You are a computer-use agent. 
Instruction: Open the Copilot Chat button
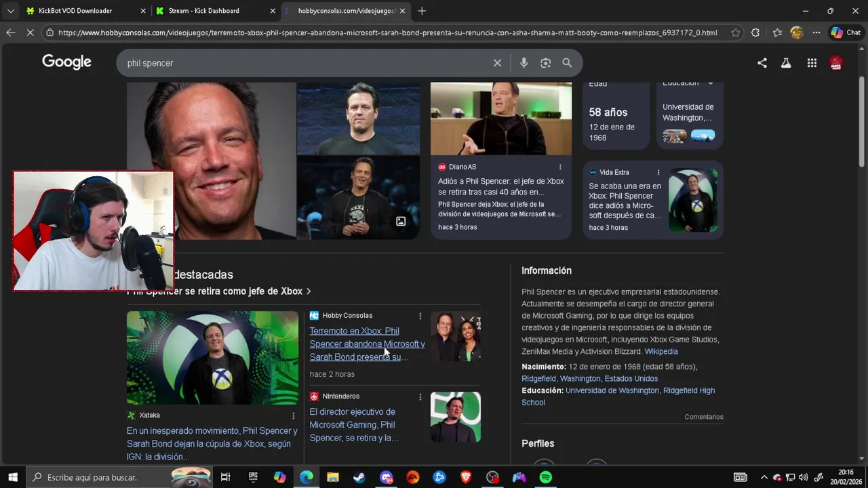[x=846, y=33]
